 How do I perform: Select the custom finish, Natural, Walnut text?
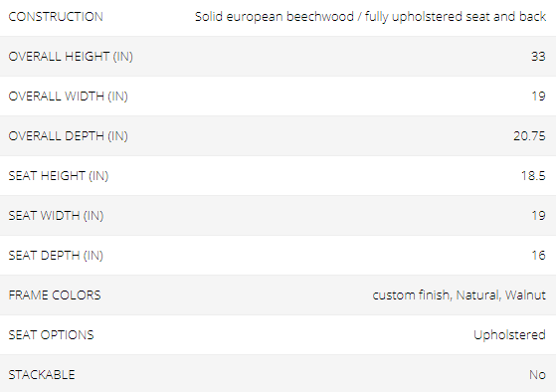pos(459,295)
